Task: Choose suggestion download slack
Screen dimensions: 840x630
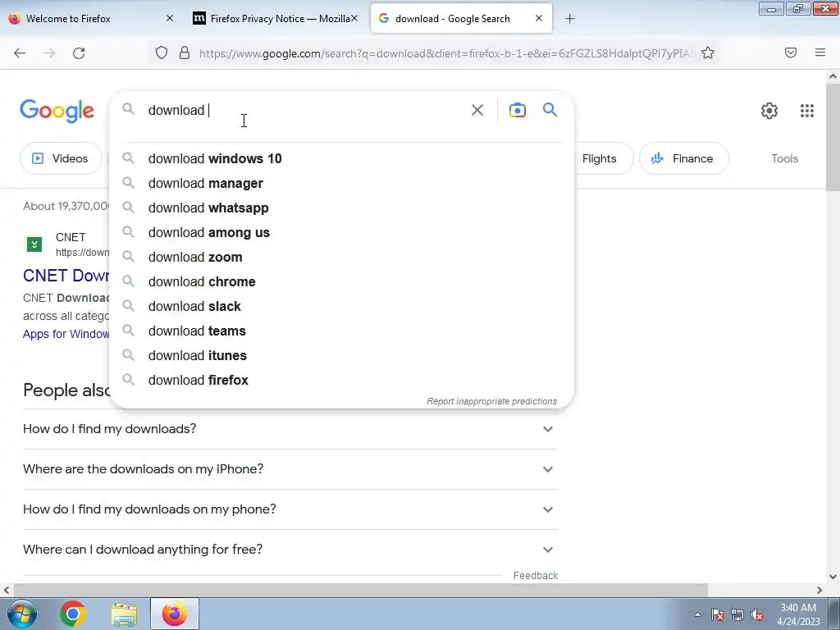Action: (x=341, y=307)
